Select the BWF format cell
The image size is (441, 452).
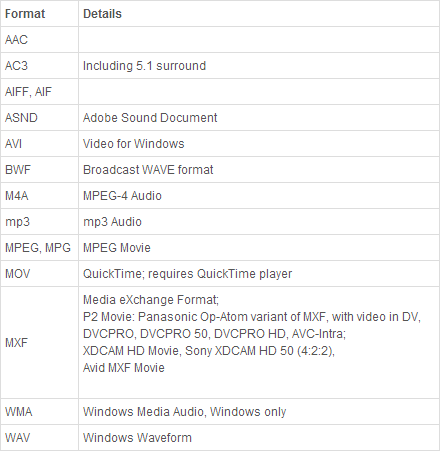tap(39, 170)
